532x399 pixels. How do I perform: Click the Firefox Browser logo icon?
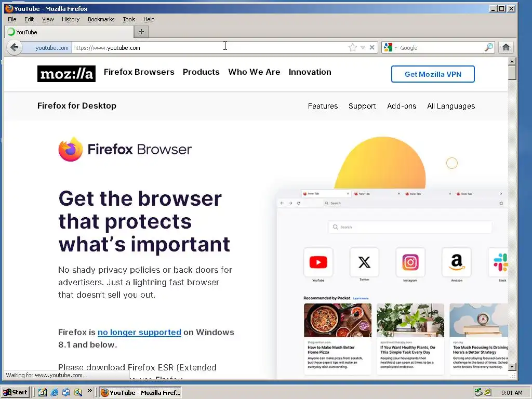click(x=71, y=149)
